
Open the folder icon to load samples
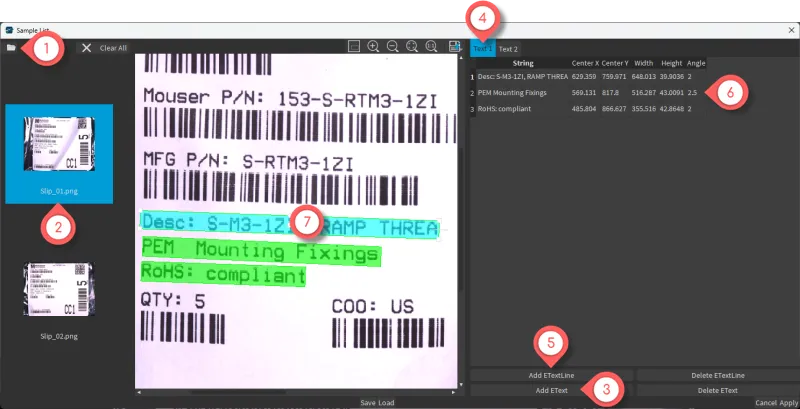(11, 48)
